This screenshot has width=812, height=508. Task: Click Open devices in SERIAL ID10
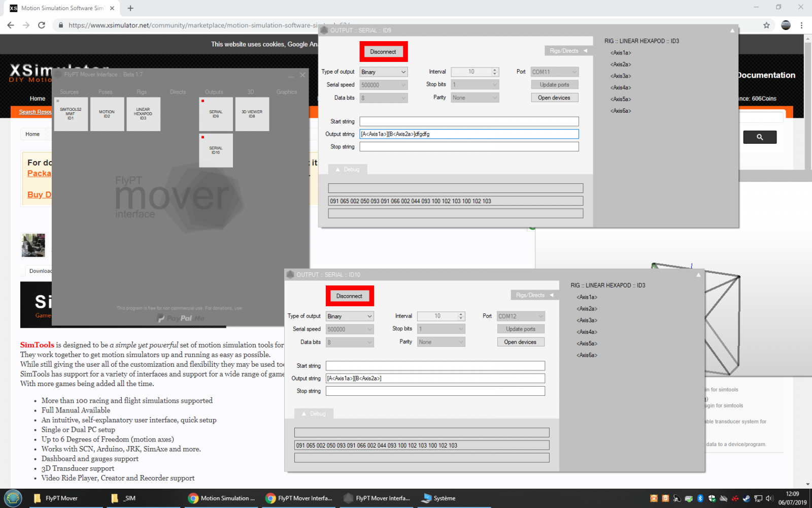point(521,342)
